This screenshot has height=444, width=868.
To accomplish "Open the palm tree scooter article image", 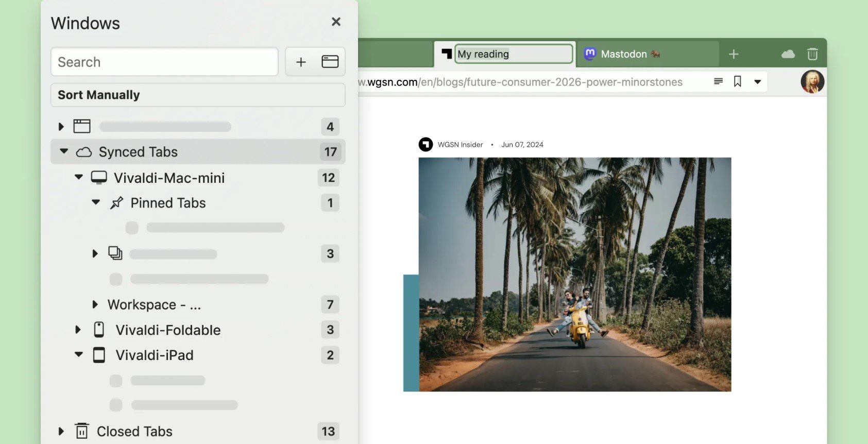I will coord(574,274).
